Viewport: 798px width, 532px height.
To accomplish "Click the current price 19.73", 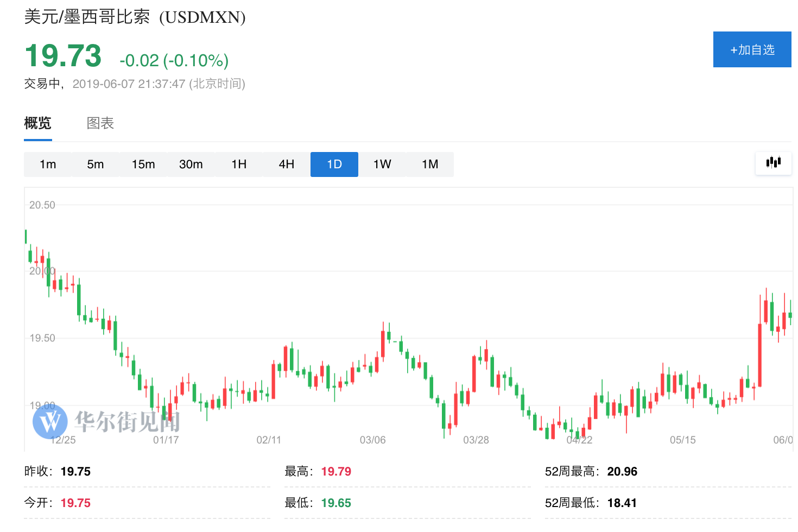I will 63,56.
